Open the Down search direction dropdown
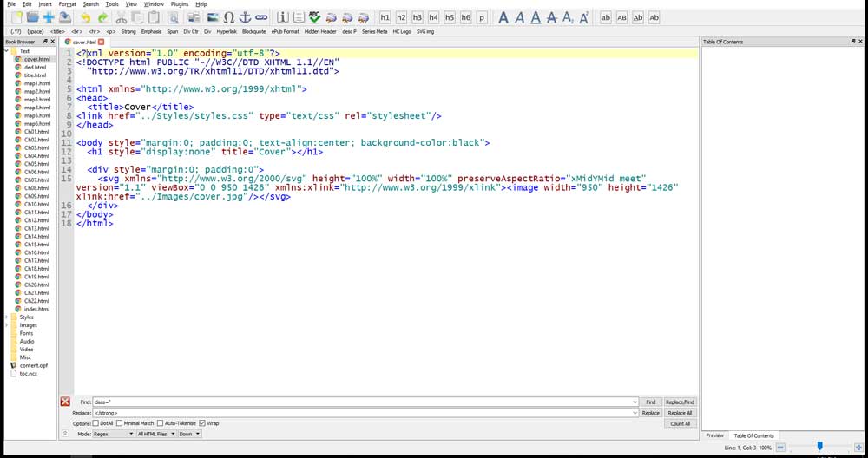The height and width of the screenshot is (458, 868). [189, 434]
